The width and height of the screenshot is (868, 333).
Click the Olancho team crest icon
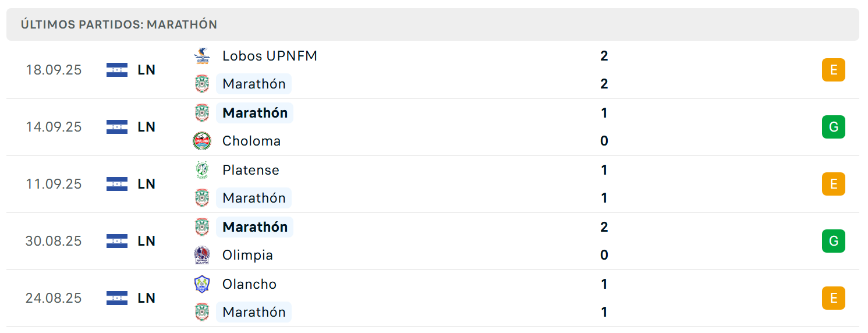[x=201, y=284]
